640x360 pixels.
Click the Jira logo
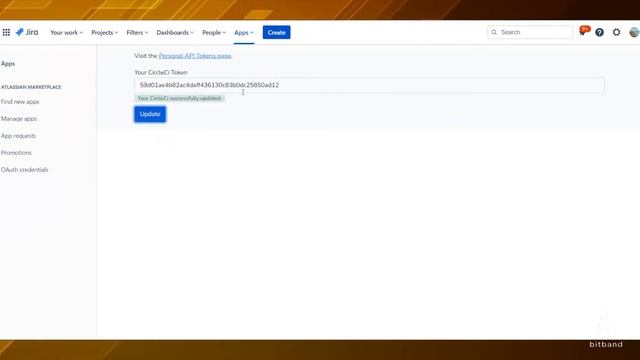pos(27,32)
